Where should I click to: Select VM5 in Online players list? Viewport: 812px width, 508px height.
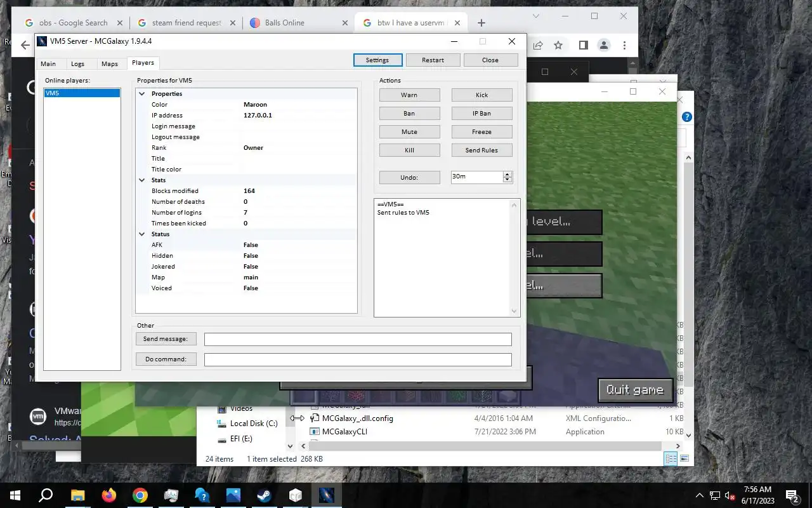tap(82, 93)
